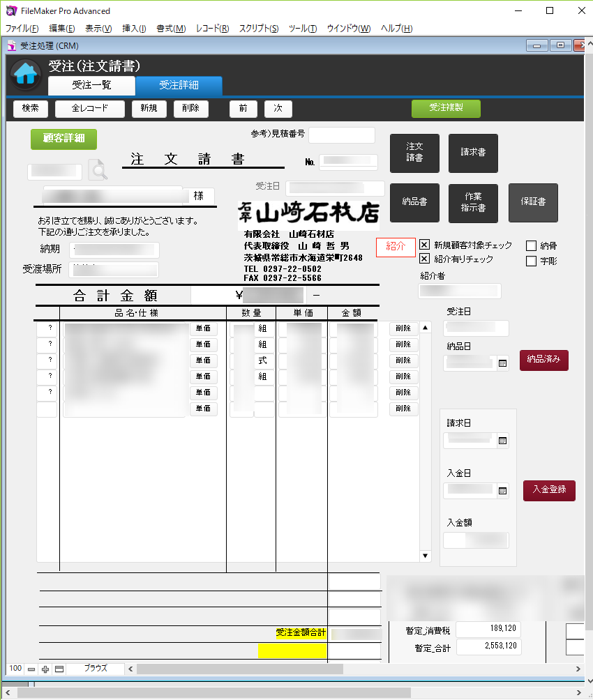Click zoom in icon in status bar

(x=45, y=669)
